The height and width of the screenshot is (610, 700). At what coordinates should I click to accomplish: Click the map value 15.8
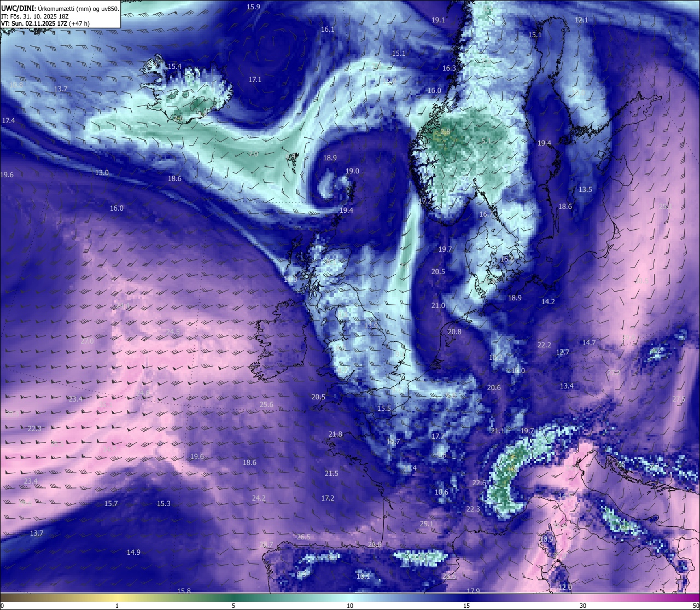pyautogui.click(x=184, y=591)
